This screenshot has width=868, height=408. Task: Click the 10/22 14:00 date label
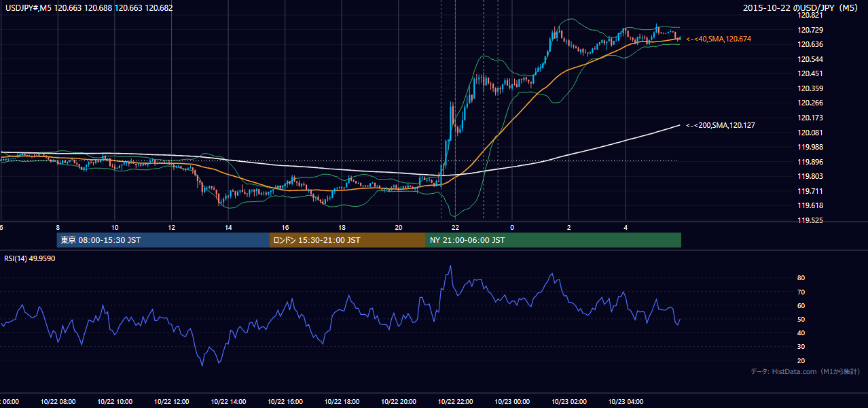pos(227,402)
